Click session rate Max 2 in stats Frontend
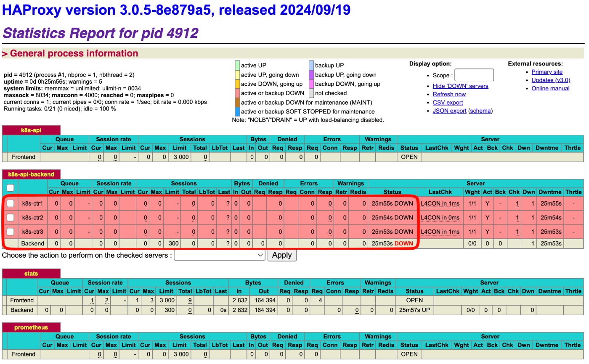This screenshot has height=364, width=589. 107,300
